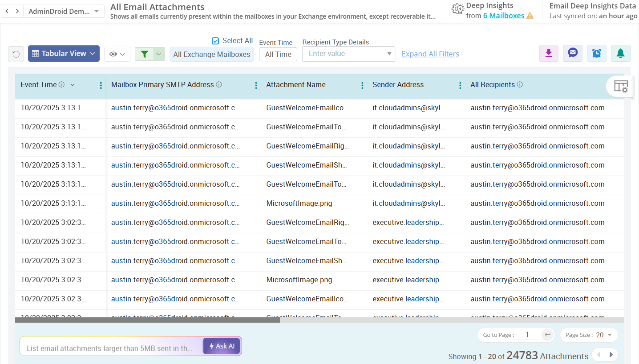
Task: Open the Tabular View dropdown
Action: click(x=64, y=53)
